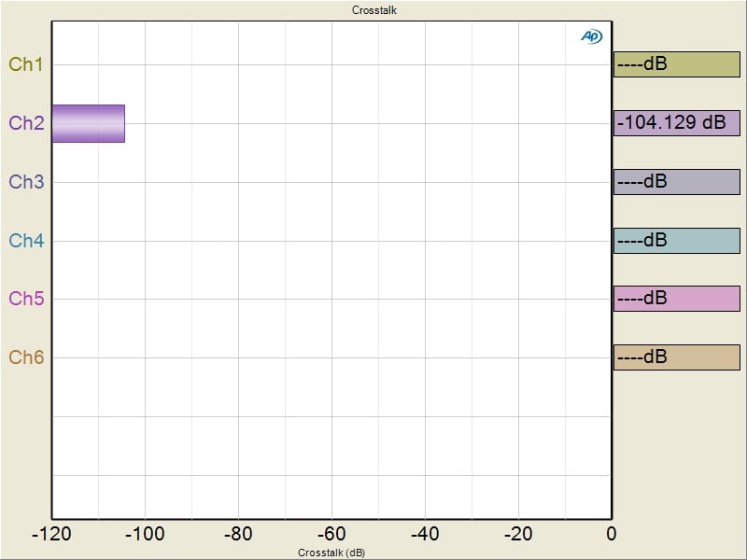
Task: Pick the Ch4 channel label
Action: 26,241
